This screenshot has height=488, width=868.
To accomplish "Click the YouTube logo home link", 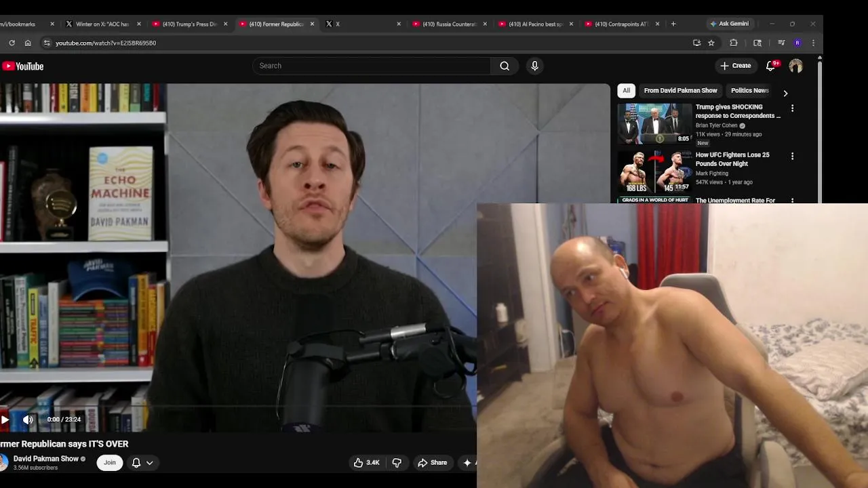I will 23,66.
